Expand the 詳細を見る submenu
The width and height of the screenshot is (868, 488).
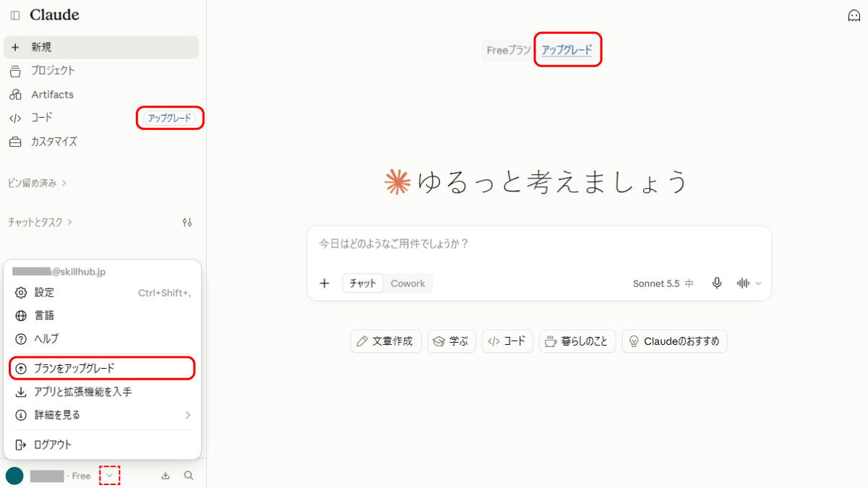pos(102,415)
